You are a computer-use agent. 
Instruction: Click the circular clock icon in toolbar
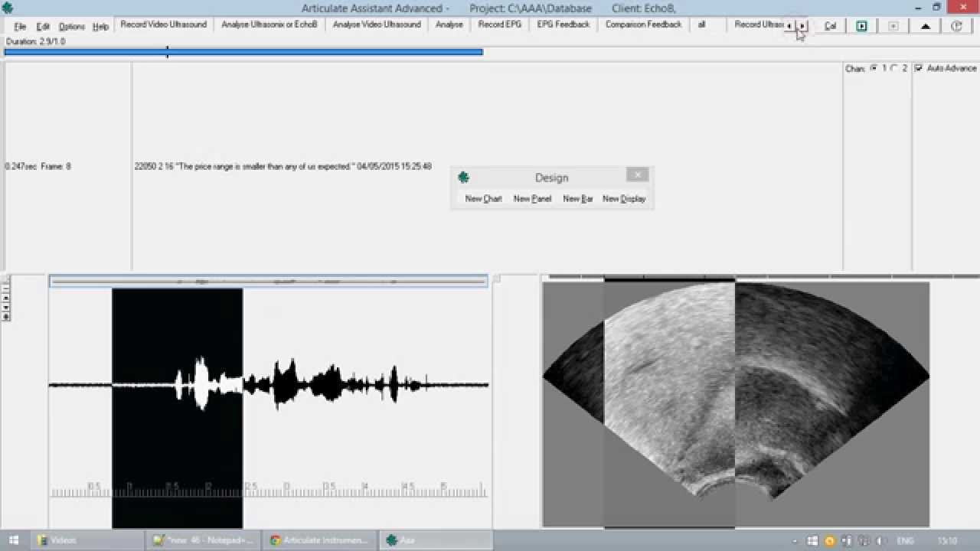[956, 26]
